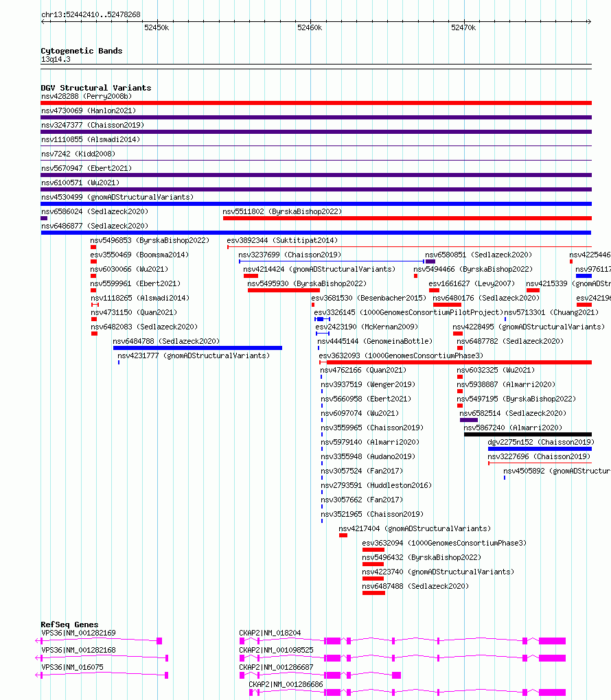Click the VPS36|NM_001282169 gene label
The image size is (611, 700).
pyautogui.click(x=78, y=633)
